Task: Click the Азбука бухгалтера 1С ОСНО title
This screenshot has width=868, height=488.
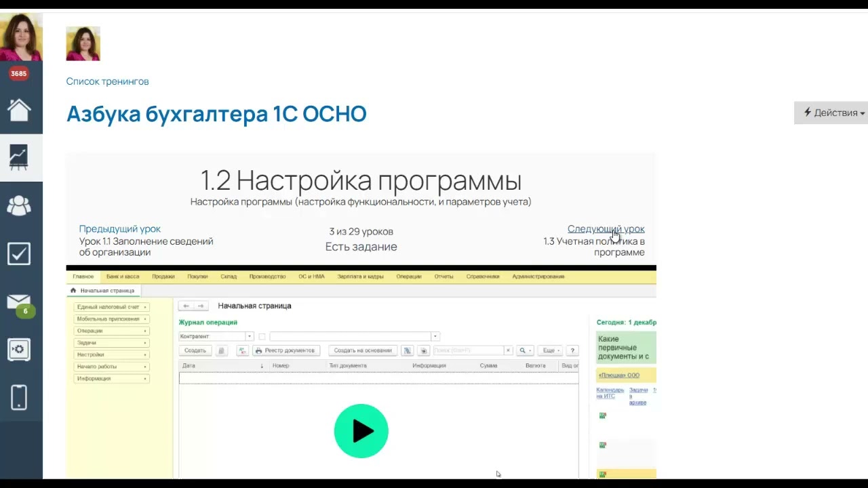Action: [x=216, y=114]
